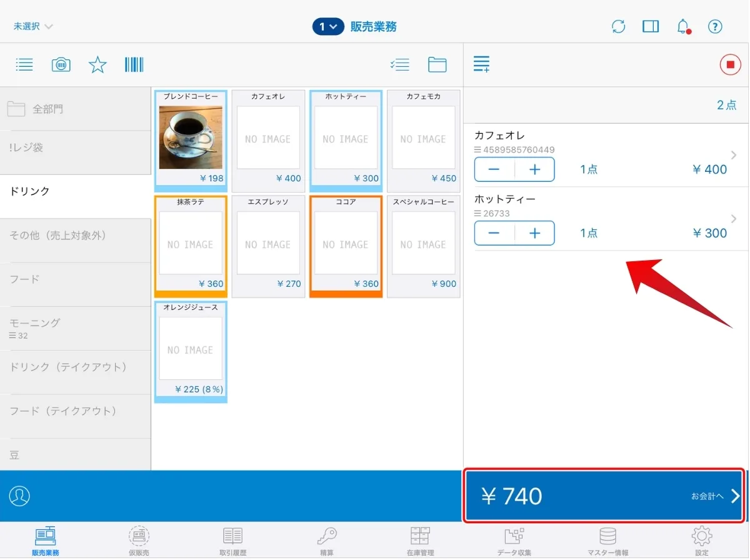Toggle checklist selection mode icon
The width and height of the screenshot is (750, 560).
pyautogui.click(x=399, y=64)
